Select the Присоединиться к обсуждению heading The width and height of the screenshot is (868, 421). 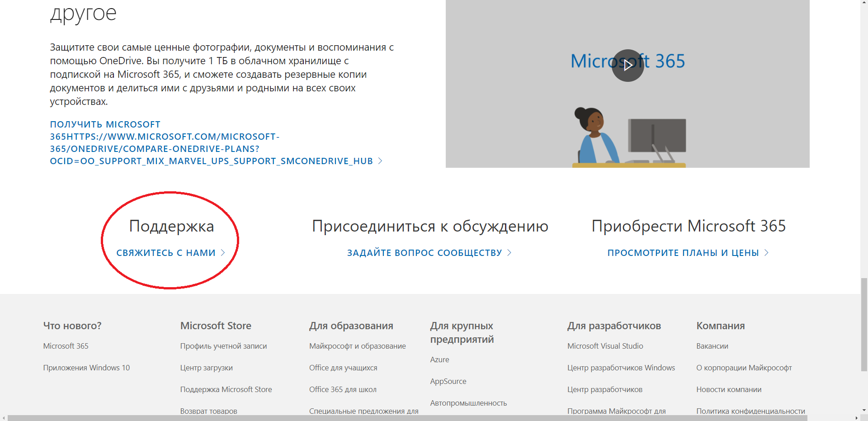(x=430, y=226)
